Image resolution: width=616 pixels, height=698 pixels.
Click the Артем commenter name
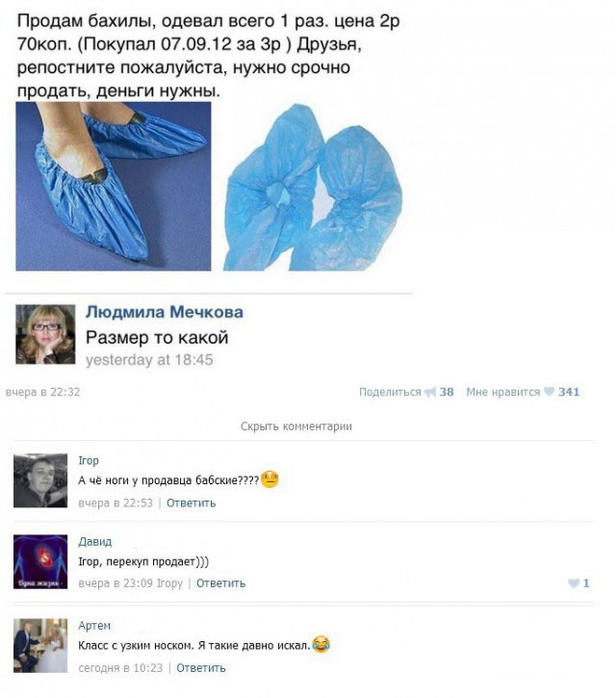pos(94,626)
